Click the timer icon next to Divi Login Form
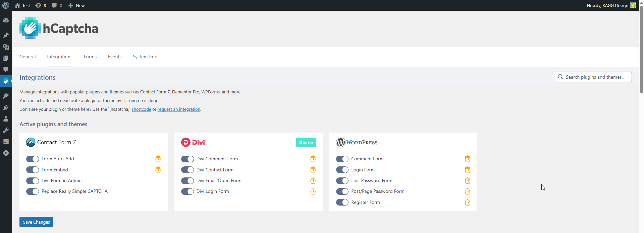This screenshot has height=233, width=644. 313,191
